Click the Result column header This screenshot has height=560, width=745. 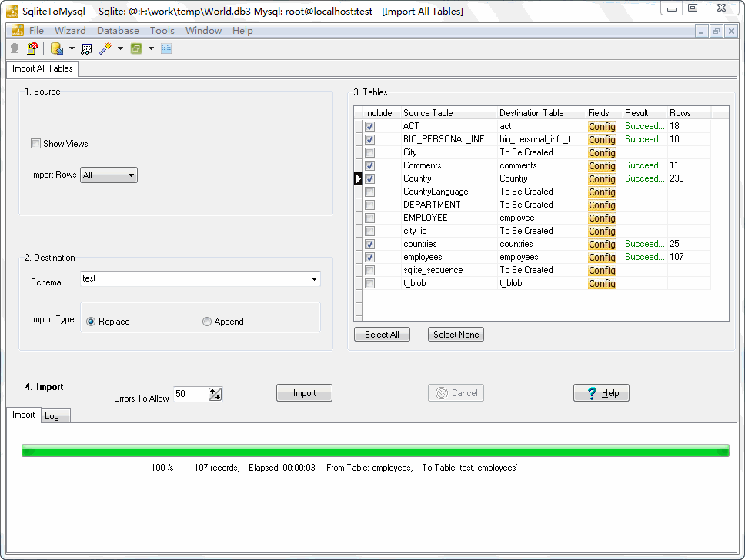coord(645,113)
